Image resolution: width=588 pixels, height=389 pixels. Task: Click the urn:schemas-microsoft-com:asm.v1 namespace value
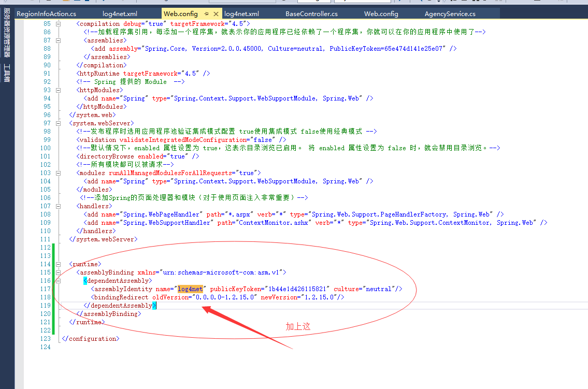pos(221,272)
